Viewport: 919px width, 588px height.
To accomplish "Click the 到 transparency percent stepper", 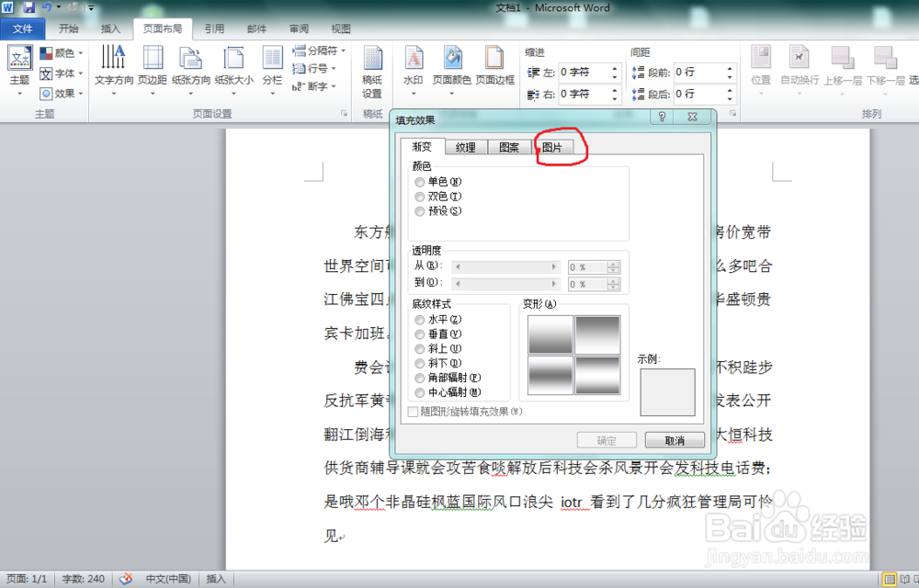I will click(613, 284).
